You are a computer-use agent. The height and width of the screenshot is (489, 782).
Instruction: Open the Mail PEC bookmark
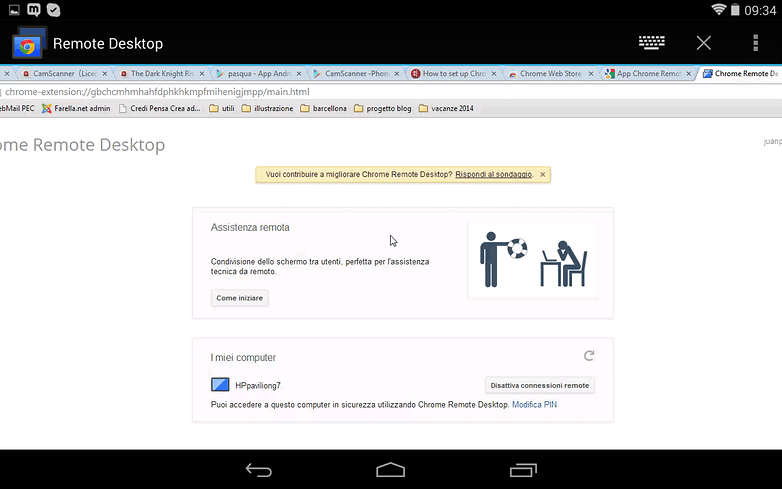pos(17,108)
